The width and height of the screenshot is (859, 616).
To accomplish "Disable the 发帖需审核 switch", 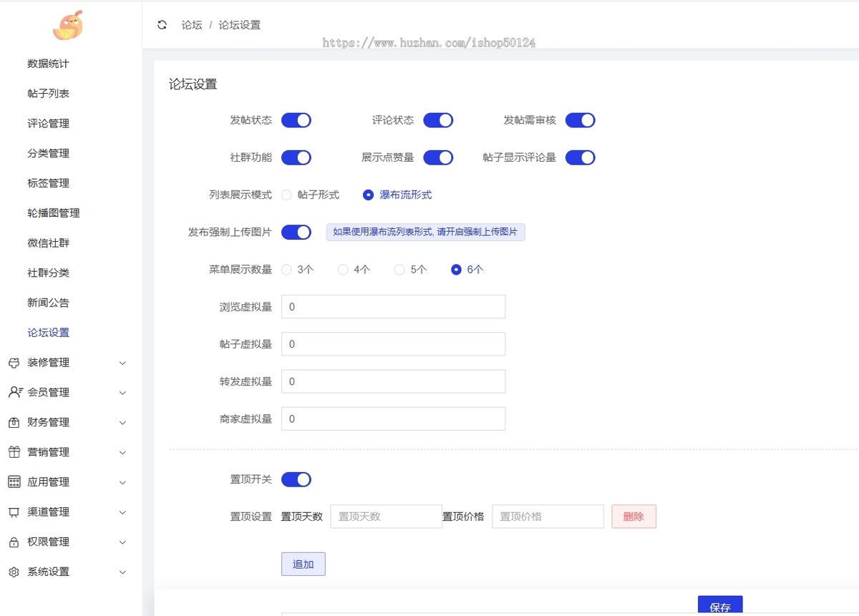I will point(581,120).
